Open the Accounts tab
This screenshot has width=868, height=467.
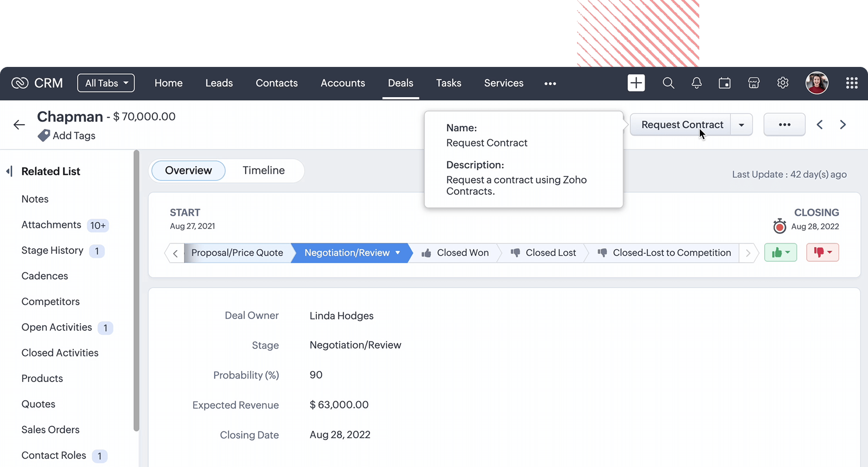(x=343, y=83)
